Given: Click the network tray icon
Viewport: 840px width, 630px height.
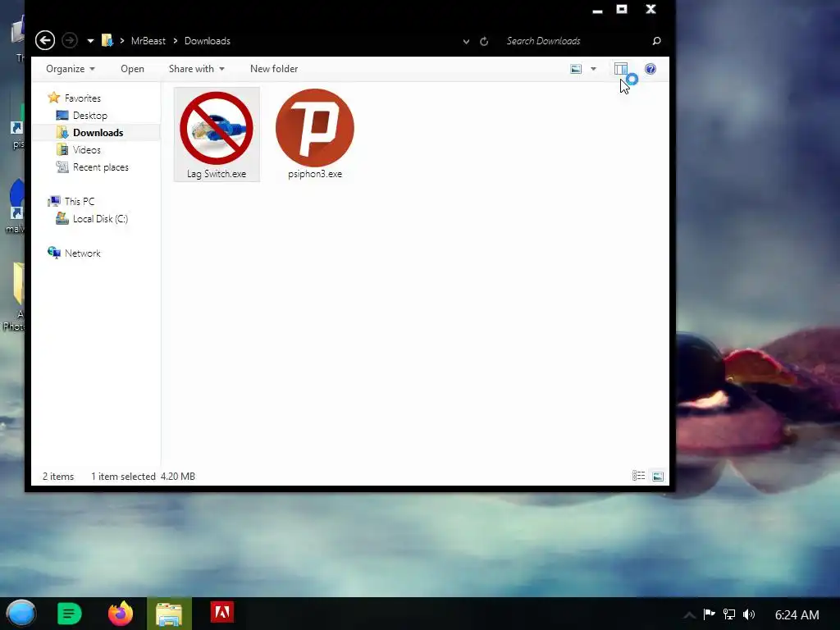Looking at the screenshot, I should point(729,614).
